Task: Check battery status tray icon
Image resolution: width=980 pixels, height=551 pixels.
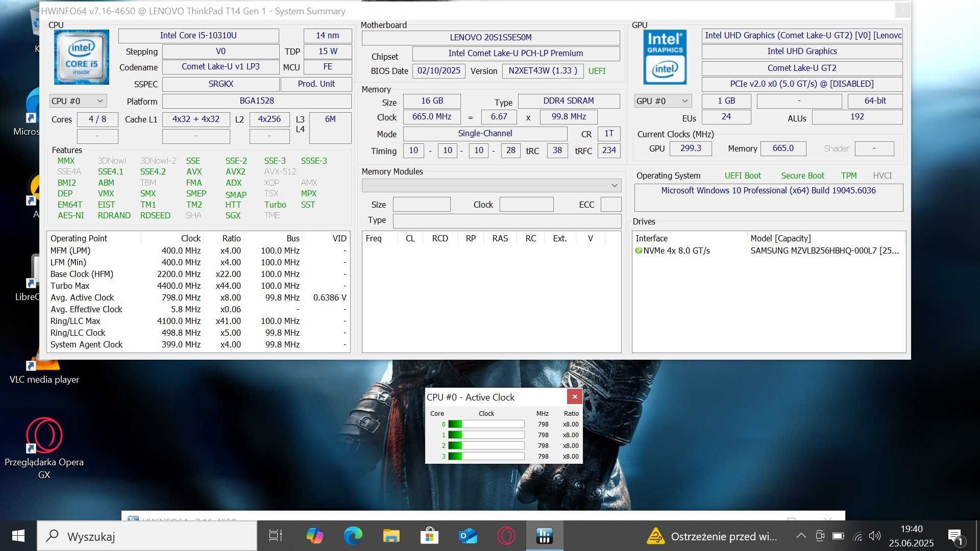Action: (x=838, y=536)
